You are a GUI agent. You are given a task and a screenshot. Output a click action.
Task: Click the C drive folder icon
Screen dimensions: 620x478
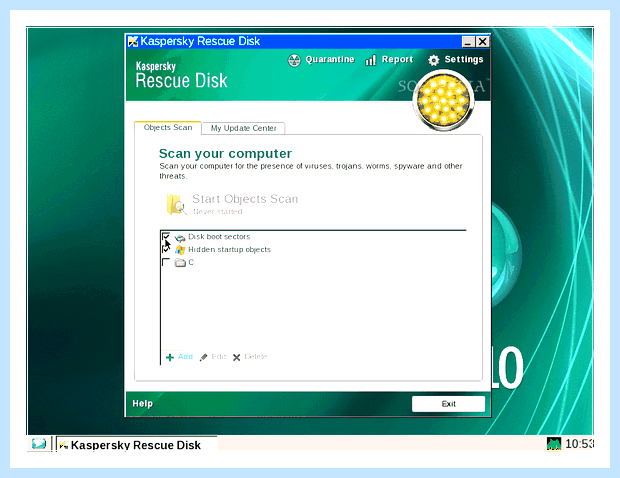(x=180, y=263)
